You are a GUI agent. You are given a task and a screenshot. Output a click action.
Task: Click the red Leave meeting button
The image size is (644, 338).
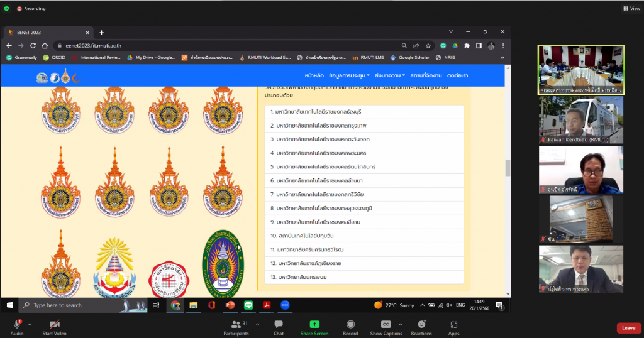(x=628, y=328)
